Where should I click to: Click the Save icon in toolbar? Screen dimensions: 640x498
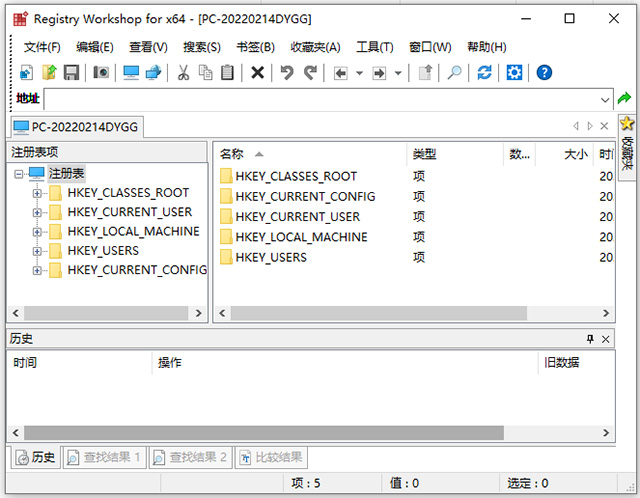coord(71,72)
